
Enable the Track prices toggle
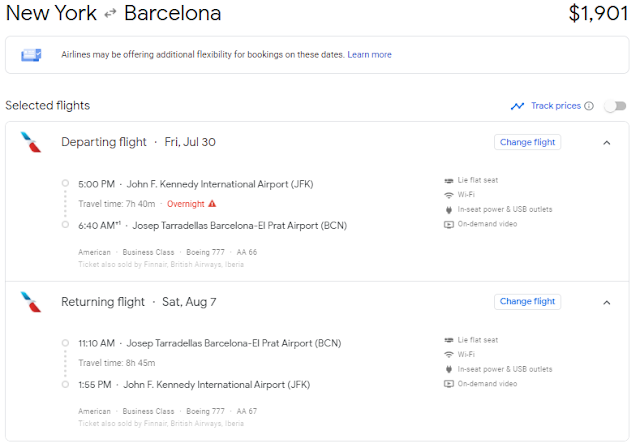pyautogui.click(x=615, y=106)
